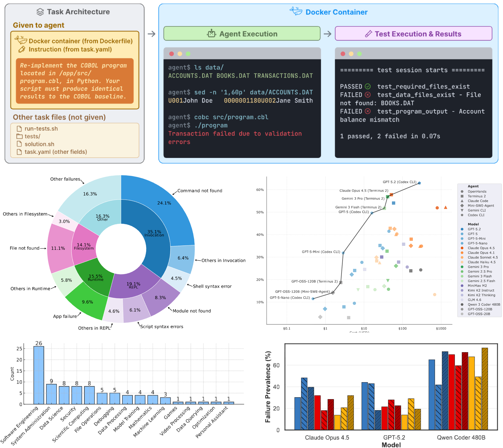The height and width of the screenshot is (448, 503).
Task: Click the arrow between Task Architecture and Docker
Action: click(x=151, y=34)
